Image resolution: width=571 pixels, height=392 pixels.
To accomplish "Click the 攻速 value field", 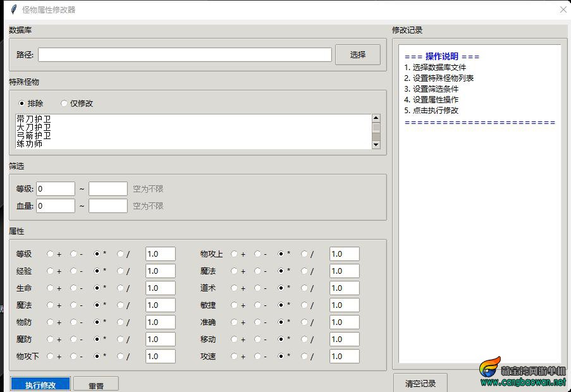I will pos(345,357).
